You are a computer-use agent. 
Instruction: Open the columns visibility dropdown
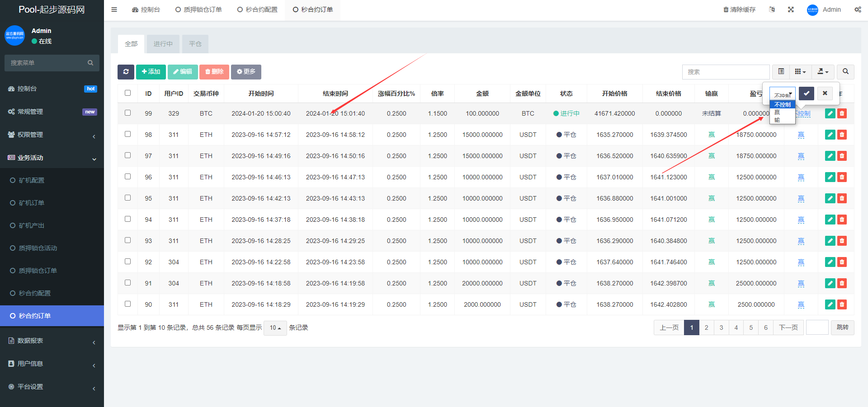point(800,72)
